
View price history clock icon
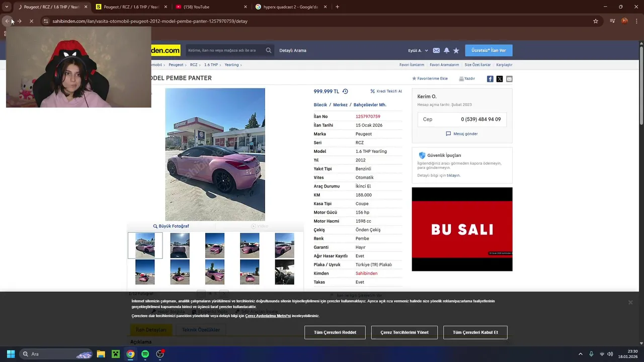(345, 92)
